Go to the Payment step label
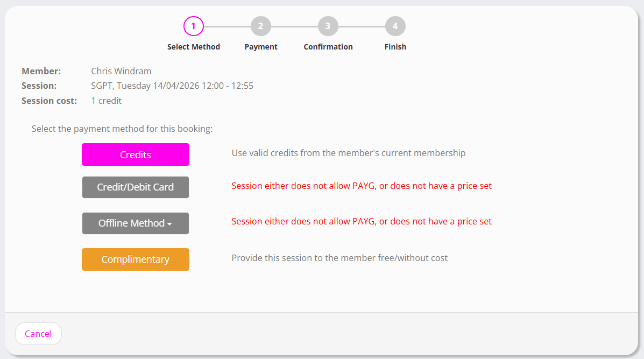644x359 pixels. click(x=261, y=47)
